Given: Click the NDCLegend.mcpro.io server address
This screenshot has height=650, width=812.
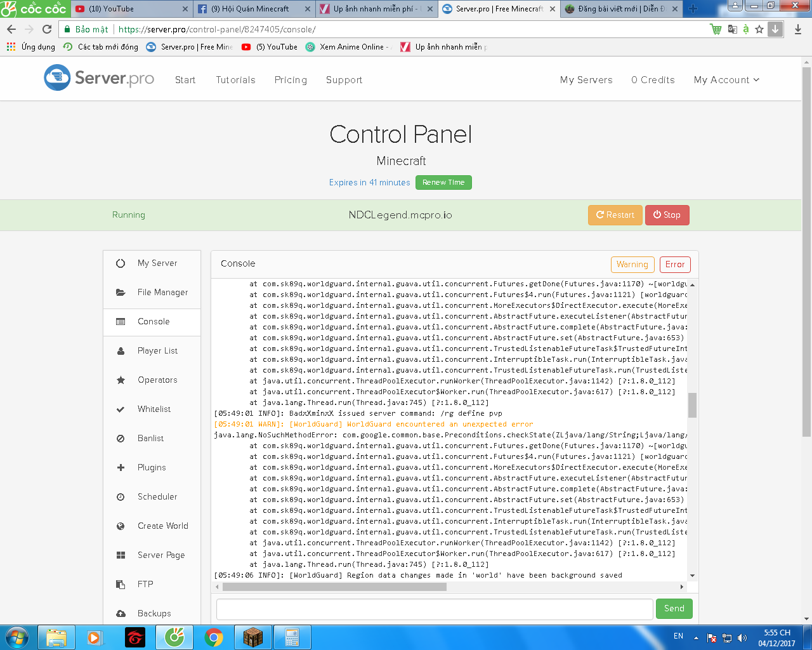Looking at the screenshot, I should pyautogui.click(x=400, y=215).
